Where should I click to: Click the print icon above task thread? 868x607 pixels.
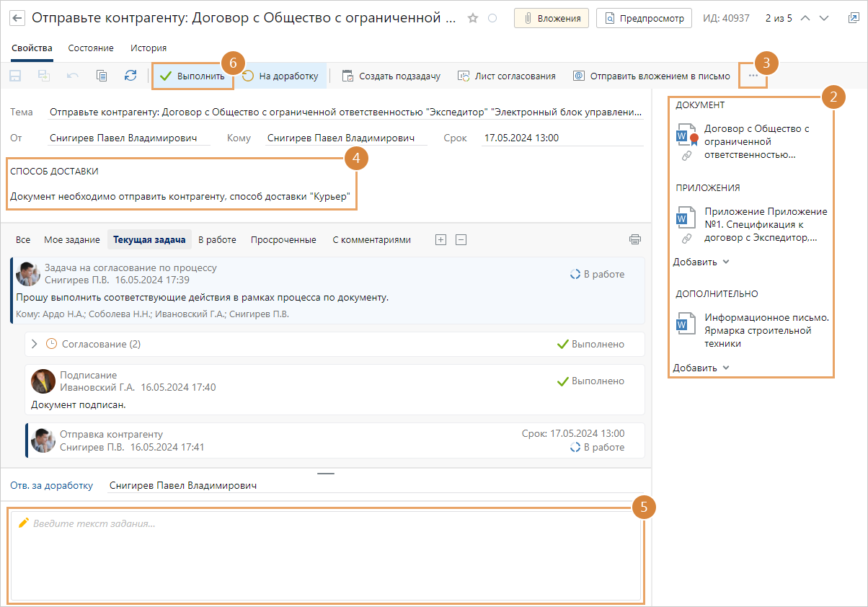point(634,239)
